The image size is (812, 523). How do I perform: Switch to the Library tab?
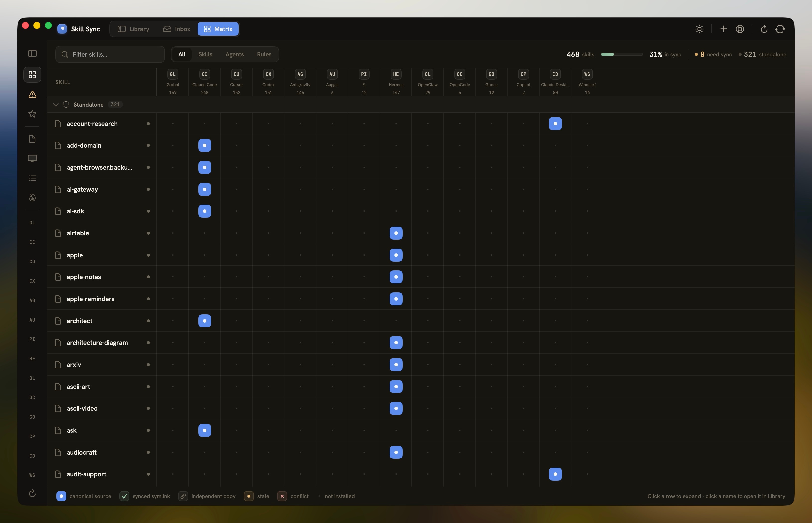134,29
